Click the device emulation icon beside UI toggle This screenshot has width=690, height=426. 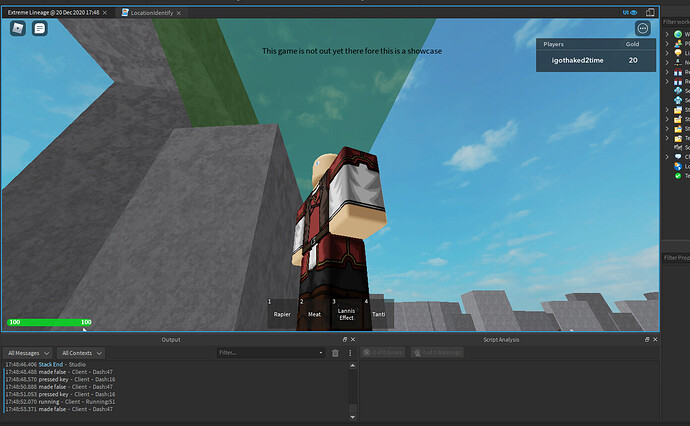pos(650,12)
